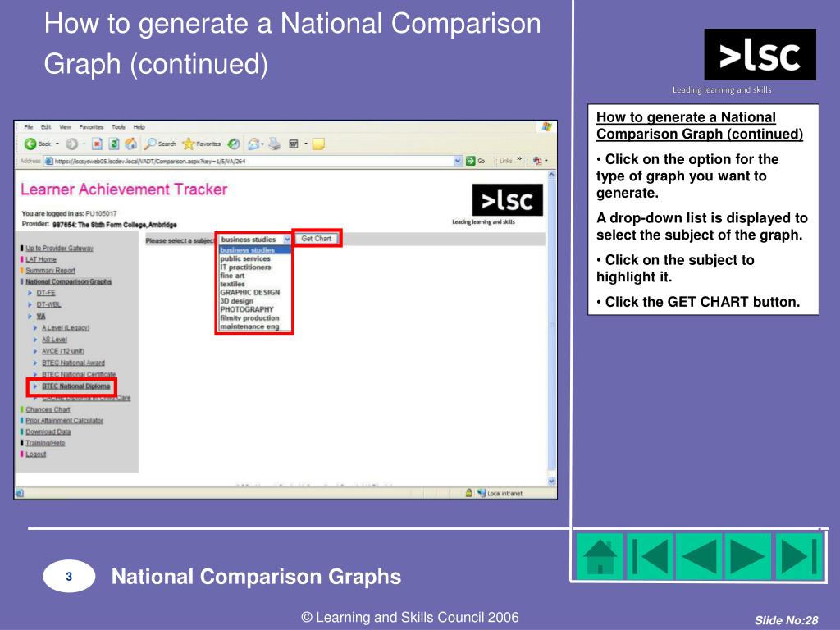
Task: Click the large lsc logo on the slide
Action: 760,54
